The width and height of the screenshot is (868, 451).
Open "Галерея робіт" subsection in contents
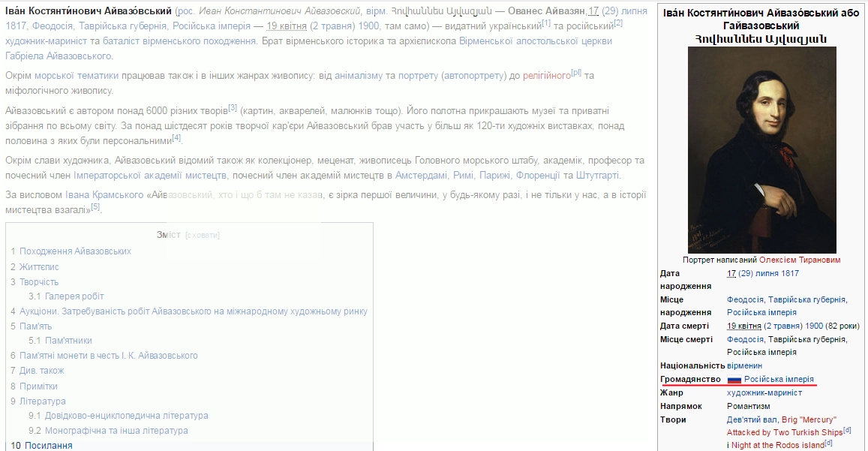[74, 296]
